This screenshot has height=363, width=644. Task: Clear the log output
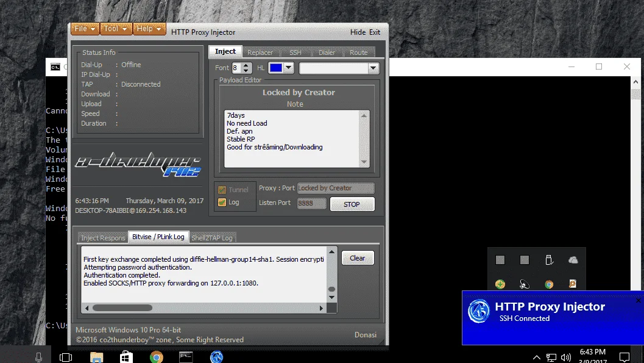(357, 258)
